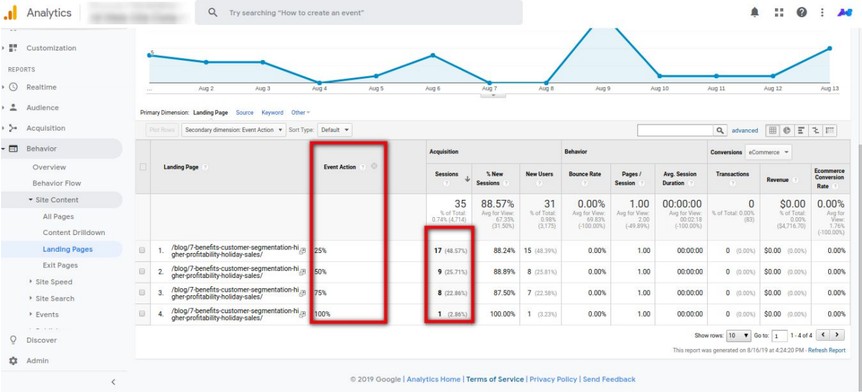Open Exit Pages report
The image size is (862, 392).
(x=60, y=265)
